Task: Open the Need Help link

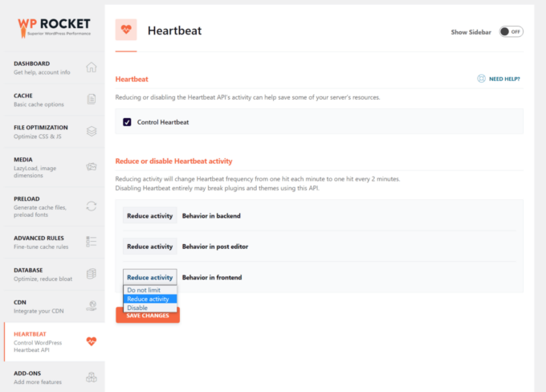Action: [499, 79]
